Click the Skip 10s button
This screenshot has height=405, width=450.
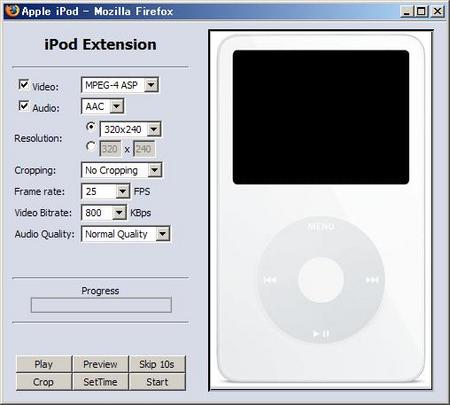click(x=157, y=364)
